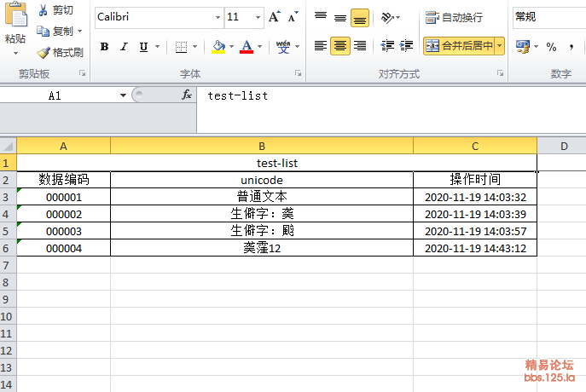The width and height of the screenshot is (586, 392).
Task: Click the Increase Font Size icon
Action: click(274, 17)
